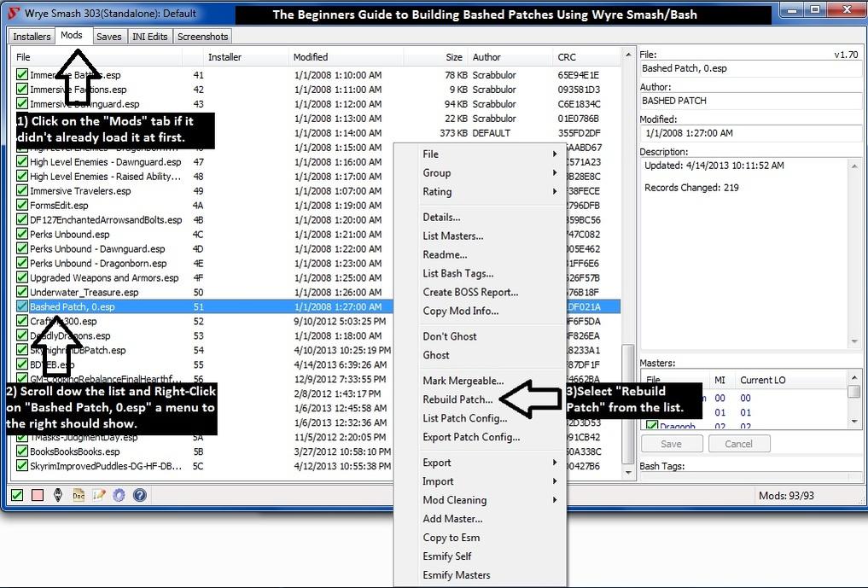
Task: Click the pink square icon in status bar
Action: (x=37, y=495)
